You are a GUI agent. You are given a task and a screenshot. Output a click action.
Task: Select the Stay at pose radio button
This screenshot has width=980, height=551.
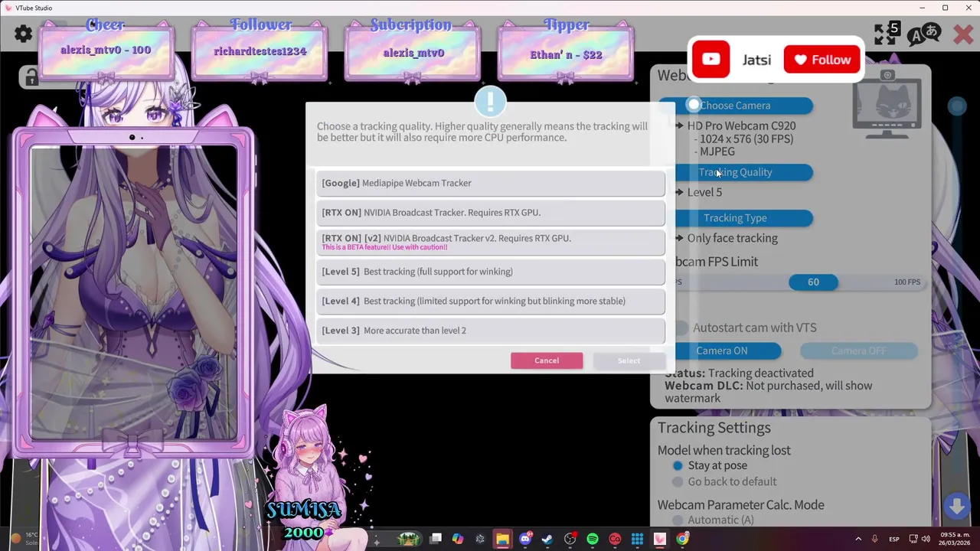(x=678, y=465)
